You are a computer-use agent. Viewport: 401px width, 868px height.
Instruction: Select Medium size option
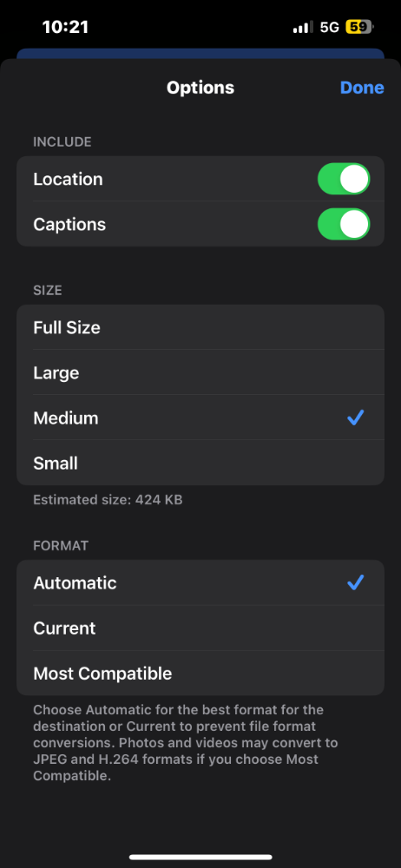[200, 418]
